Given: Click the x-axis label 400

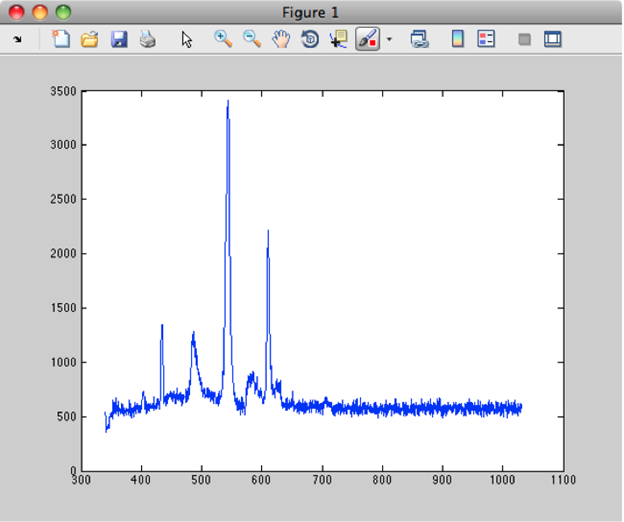Looking at the screenshot, I should [141, 480].
